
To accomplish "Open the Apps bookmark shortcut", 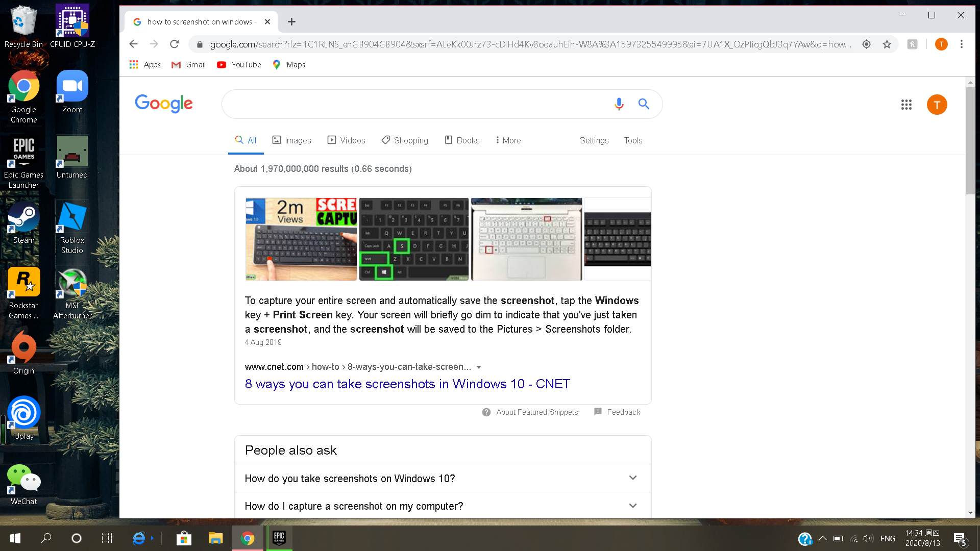I will click(x=145, y=65).
